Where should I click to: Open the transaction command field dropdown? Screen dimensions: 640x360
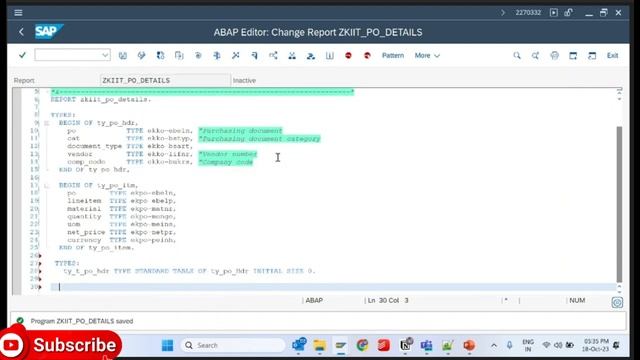point(105,55)
